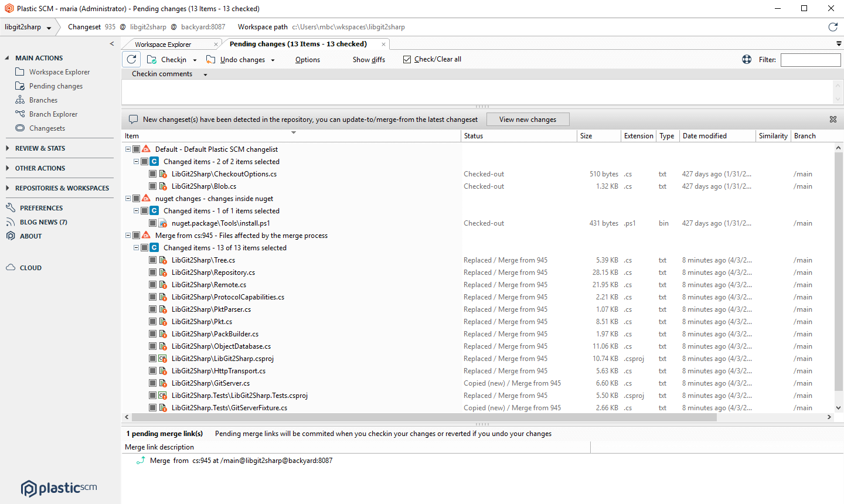Toggle checkbox for LibGit2Sharp\Tree.cs

click(x=152, y=260)
